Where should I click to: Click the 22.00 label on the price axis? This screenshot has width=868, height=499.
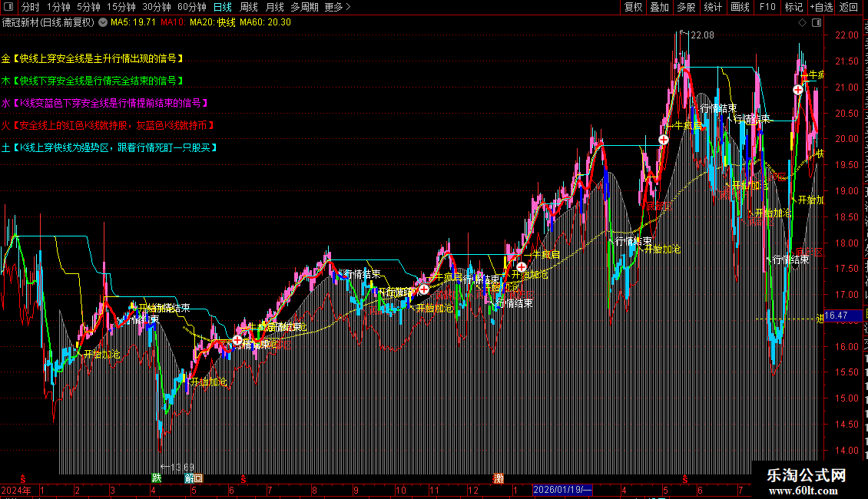pyautogui.click(x=847, y=35)
